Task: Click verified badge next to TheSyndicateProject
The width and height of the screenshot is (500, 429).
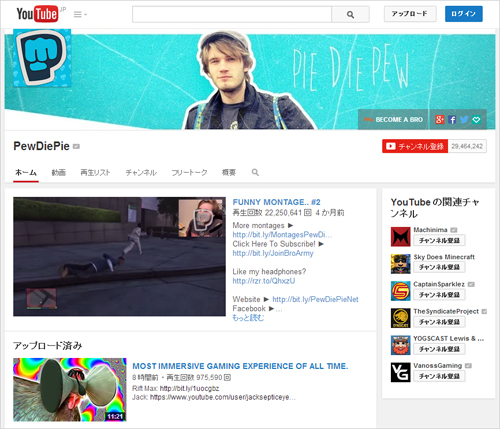Action: (x=484, y=311)
